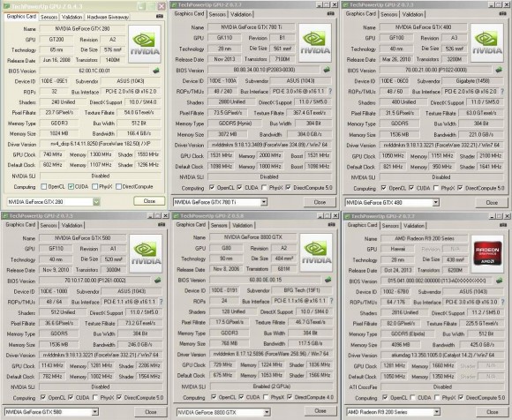
Task: Click 'BFG Tech (19F1)' subvendor value
Action: pos(303,290)
